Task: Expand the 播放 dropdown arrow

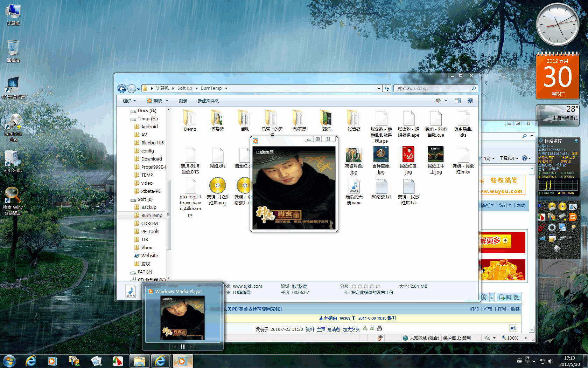Action: tap(167, 101)
